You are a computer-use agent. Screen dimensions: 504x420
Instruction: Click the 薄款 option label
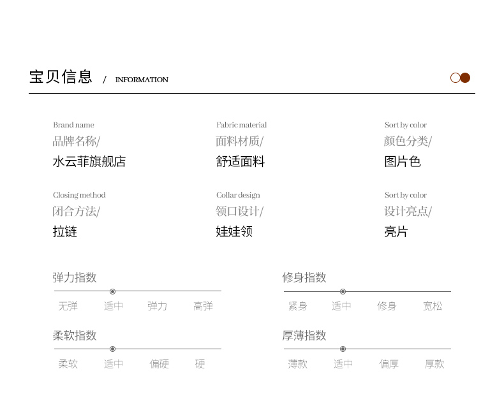tap(298, 364)
